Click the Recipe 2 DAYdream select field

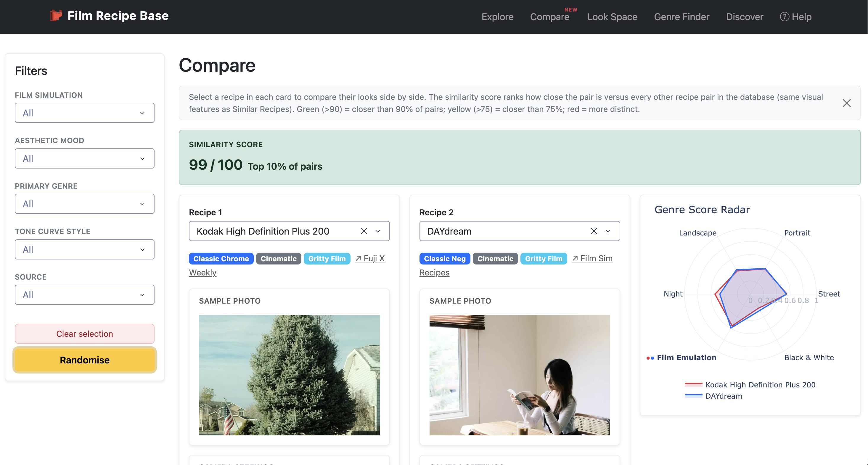pos(519,231)
